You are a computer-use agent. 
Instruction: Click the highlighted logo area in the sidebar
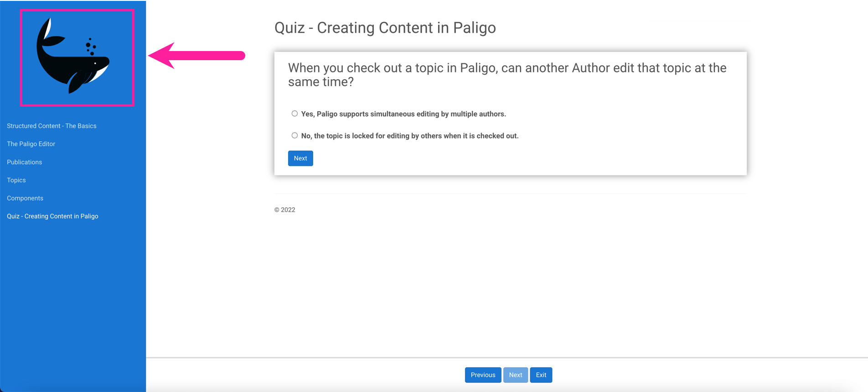tap(77, 57)
